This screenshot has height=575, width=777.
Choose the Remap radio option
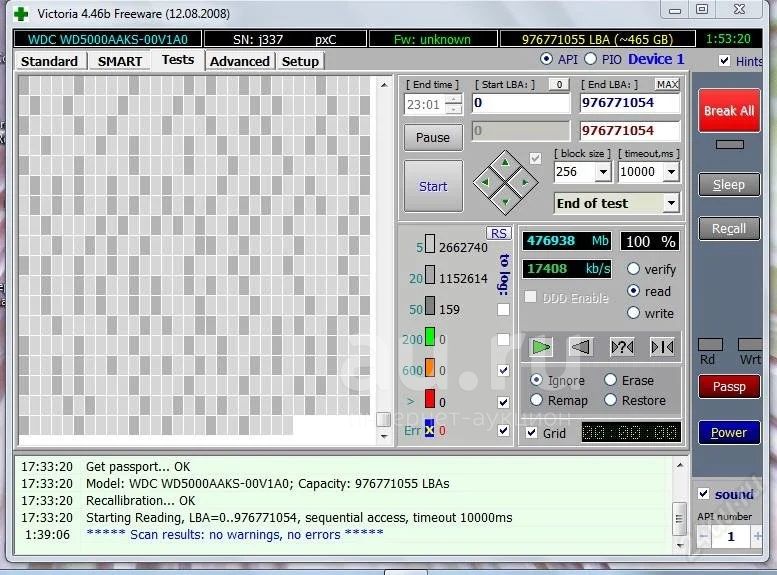537,400
